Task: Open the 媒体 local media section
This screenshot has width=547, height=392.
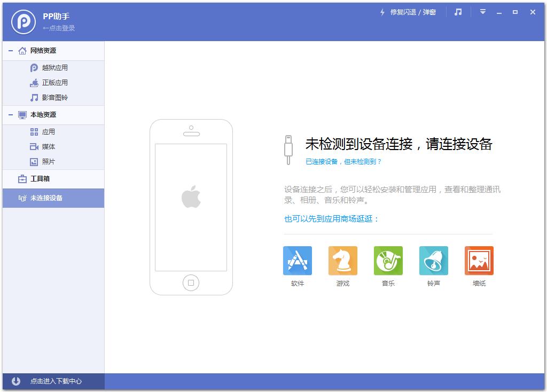Action: click(48, 146)
